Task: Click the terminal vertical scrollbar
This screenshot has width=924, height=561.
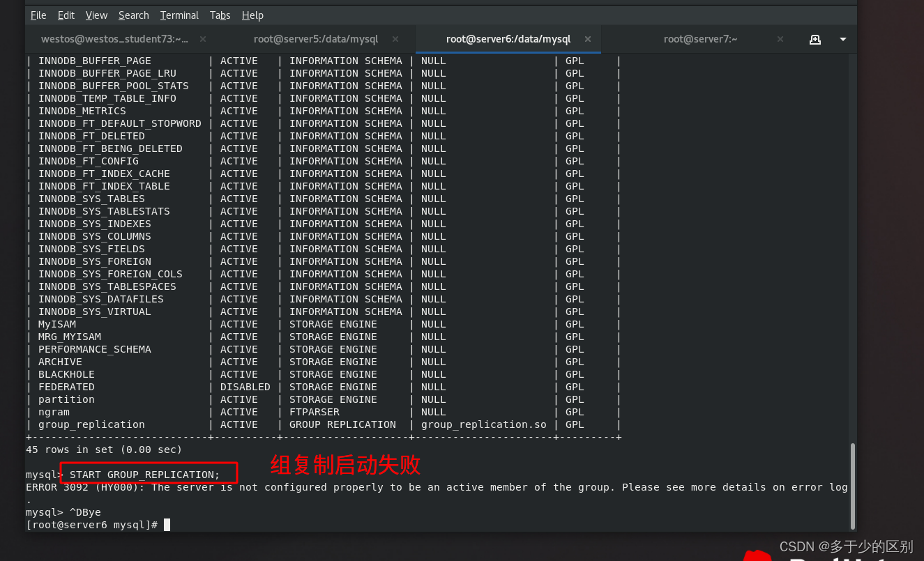Action: [853, 486]
